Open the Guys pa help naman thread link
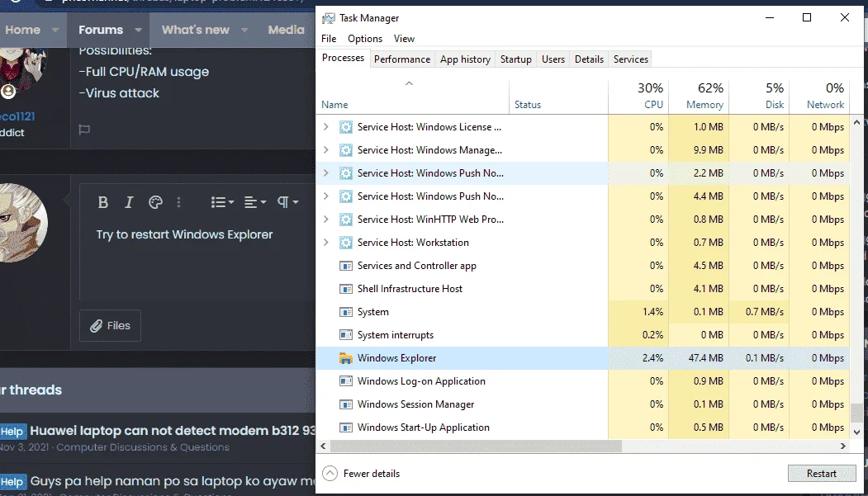This screenshot has height=496, width=868. tap(173, 481)
